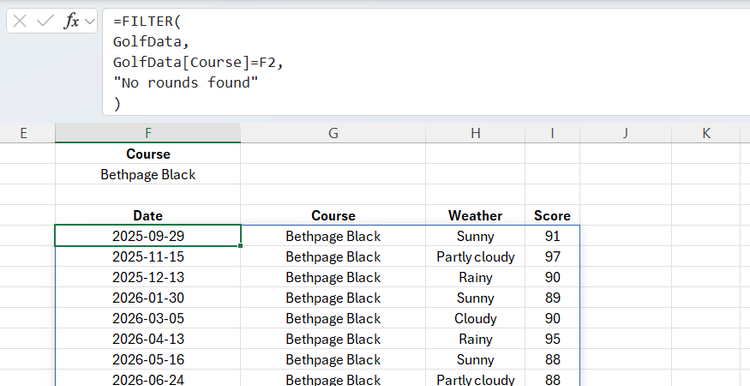Select the date cell 2025-11-15
This screenshot has width=750, height=386.
point(148,256)
